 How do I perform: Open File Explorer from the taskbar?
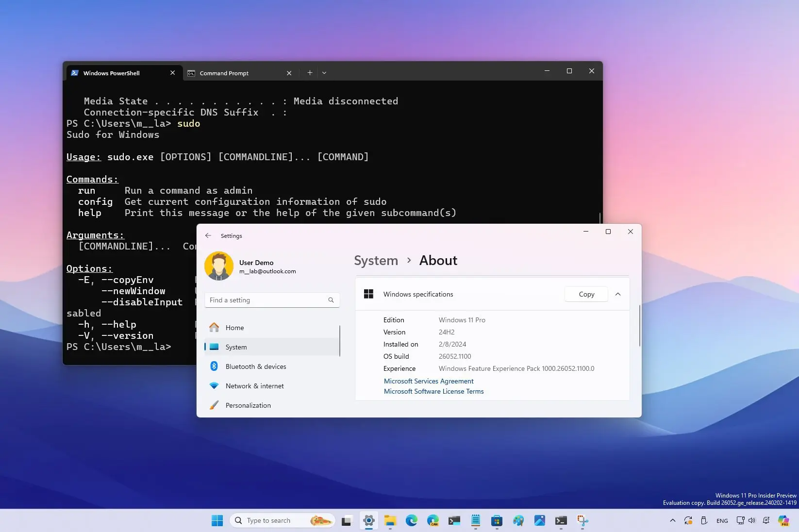[390, 520]
